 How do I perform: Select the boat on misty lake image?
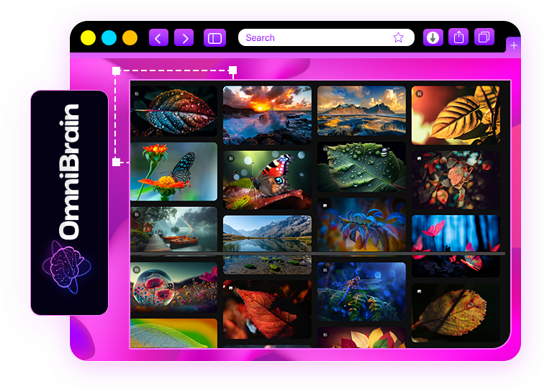(x=173, y=229)
